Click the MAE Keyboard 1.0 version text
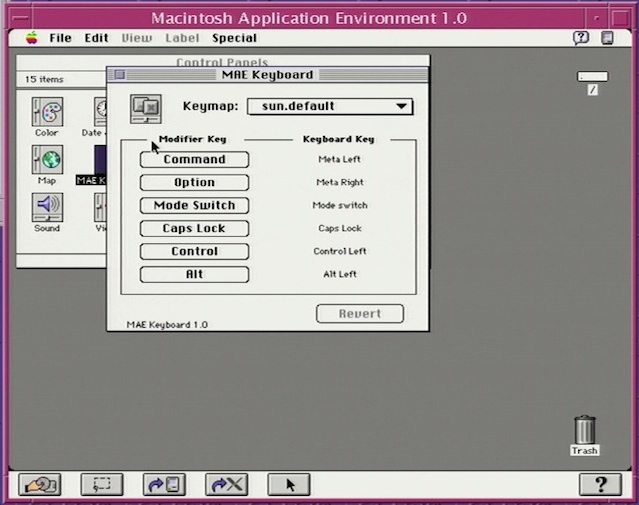This screenshot has height=505, width=639. pos(167,325)
